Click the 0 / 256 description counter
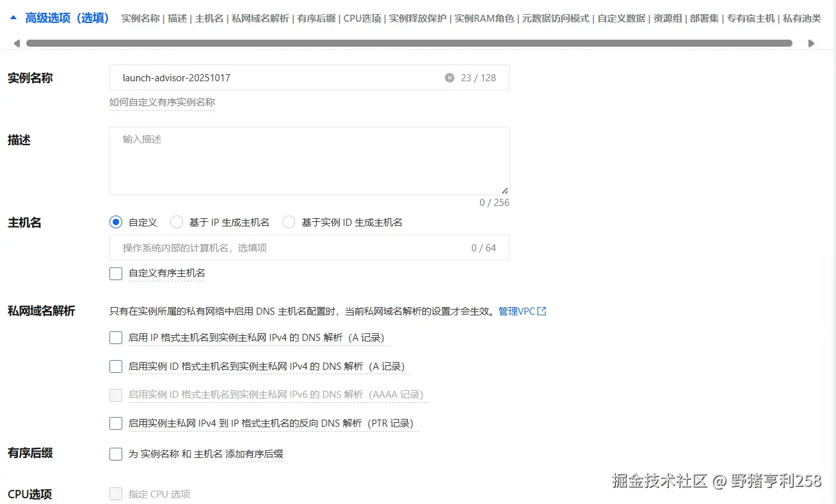This screenshot has width=836, height=504. [x=494, y=203]
